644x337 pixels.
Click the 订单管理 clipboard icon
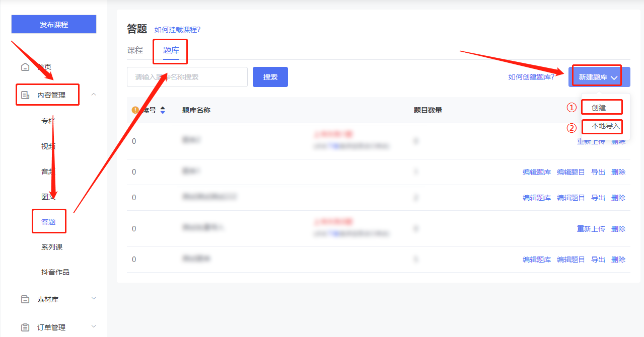(25, 327)
